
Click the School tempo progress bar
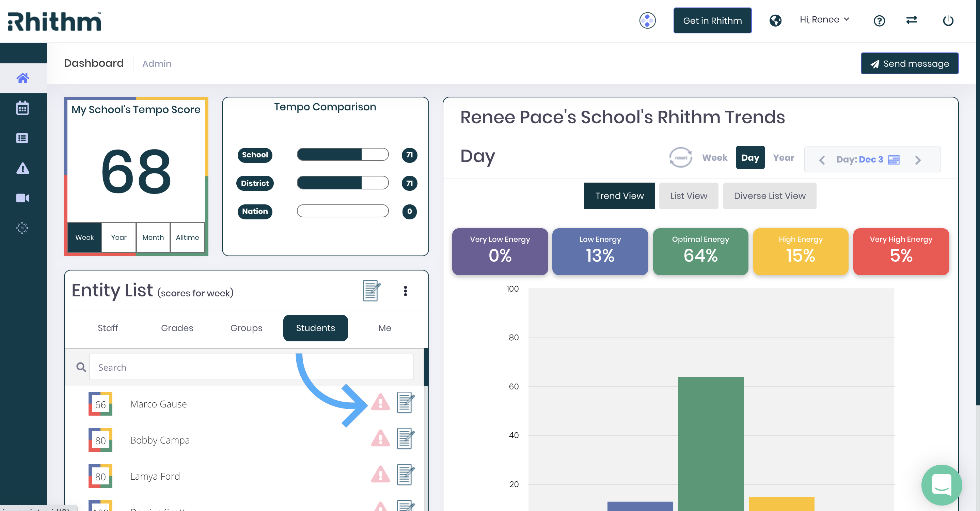click(x=343, y=154)
